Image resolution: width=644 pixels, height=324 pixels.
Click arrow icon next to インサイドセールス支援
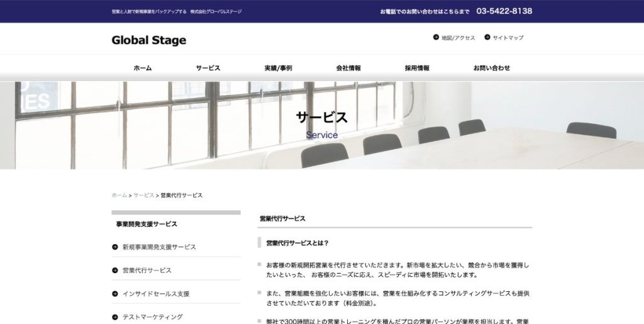click(115, 294)
